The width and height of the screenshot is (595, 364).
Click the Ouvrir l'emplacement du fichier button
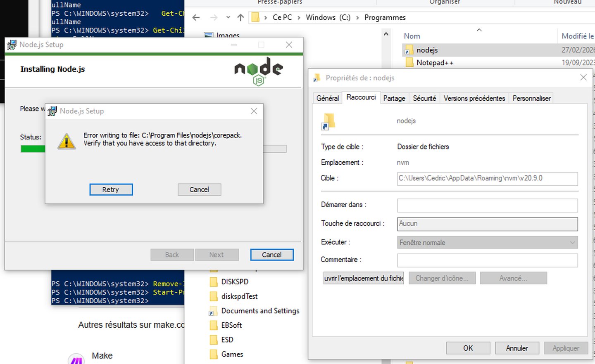(x=364, y=278)
